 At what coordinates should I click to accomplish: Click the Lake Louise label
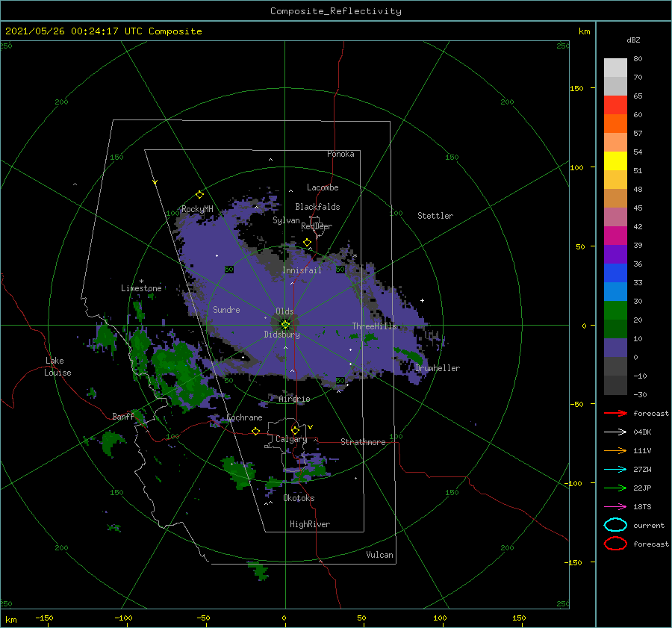point(57,367)
